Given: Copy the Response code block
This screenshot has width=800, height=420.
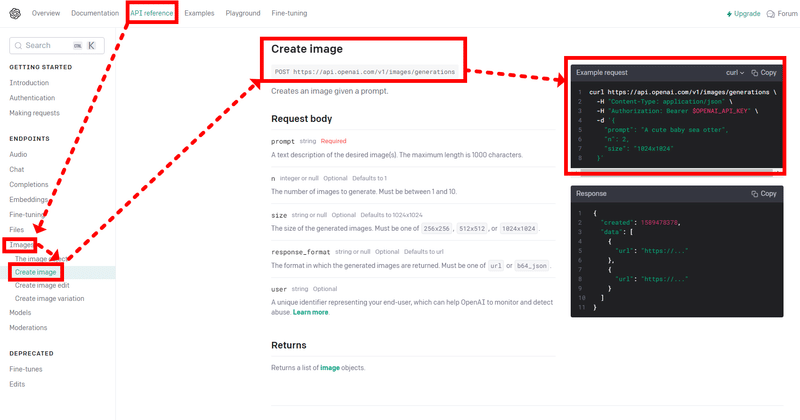Looking at the screenshot, I should [764, 193].
